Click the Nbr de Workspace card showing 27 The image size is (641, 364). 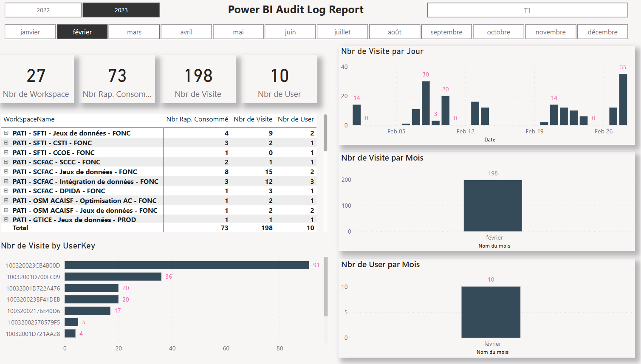click(x=36, y=79)
